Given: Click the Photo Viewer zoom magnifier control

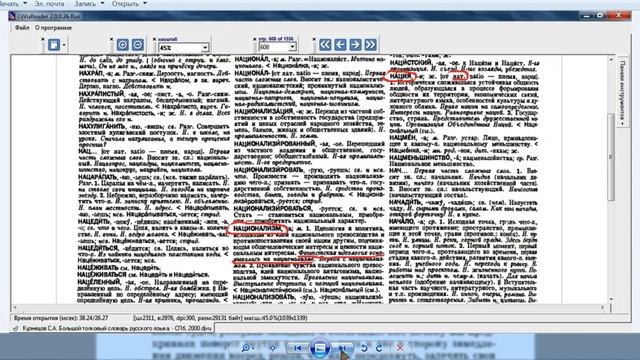Looking at the screenshot, I should (x=247, y=348).
